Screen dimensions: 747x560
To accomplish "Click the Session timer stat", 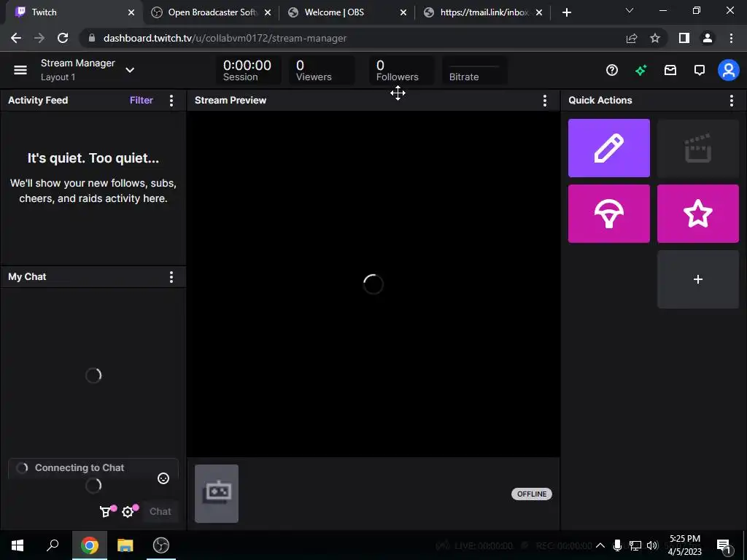I will (x=247, y=71).
